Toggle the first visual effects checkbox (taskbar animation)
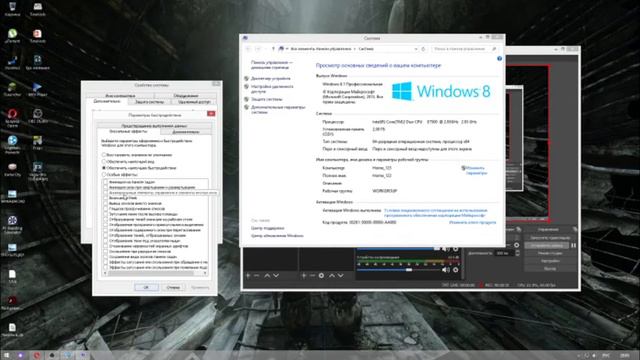 (x=106, y=182)
